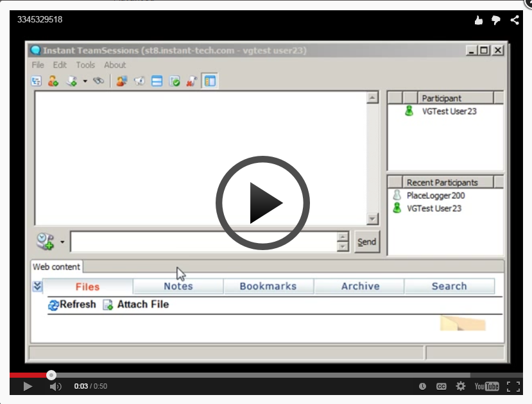Image resolution: width=532 pixels, height=404 pixels.
Task: Click the Watch Later clock icon
Action: click(422, 387)
